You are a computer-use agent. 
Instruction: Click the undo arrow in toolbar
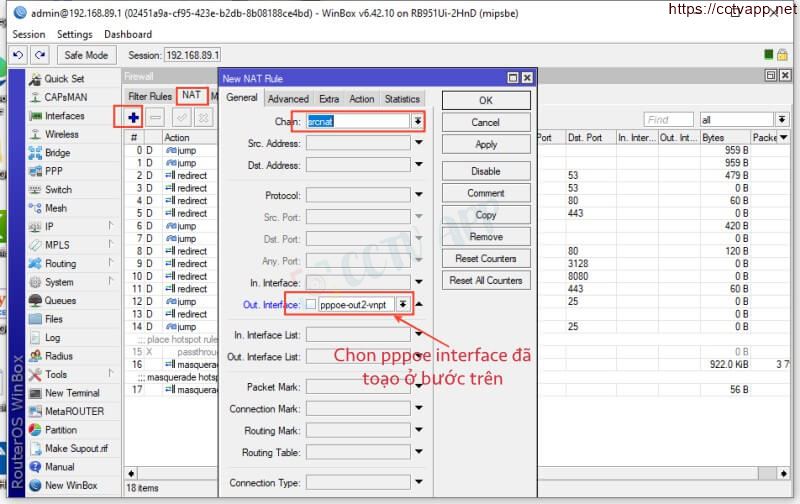click(x=18, y=55)
